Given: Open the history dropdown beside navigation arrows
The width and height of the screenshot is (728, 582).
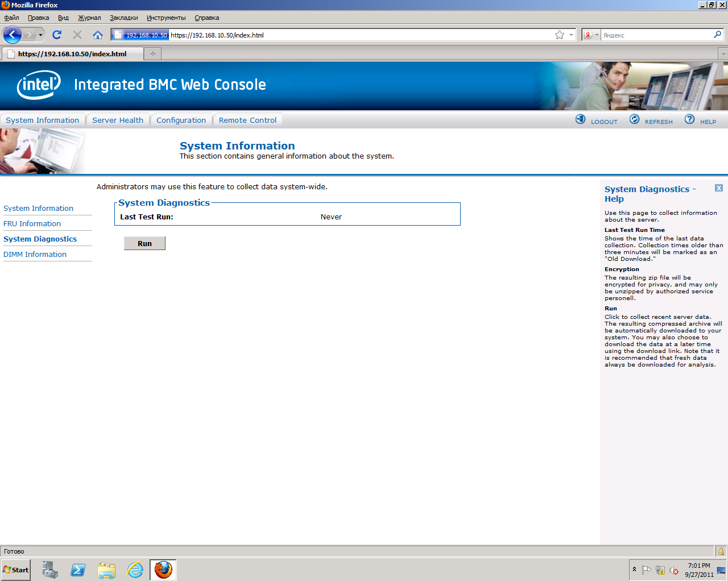Looking at the screenshot, I should pos(40,35).
